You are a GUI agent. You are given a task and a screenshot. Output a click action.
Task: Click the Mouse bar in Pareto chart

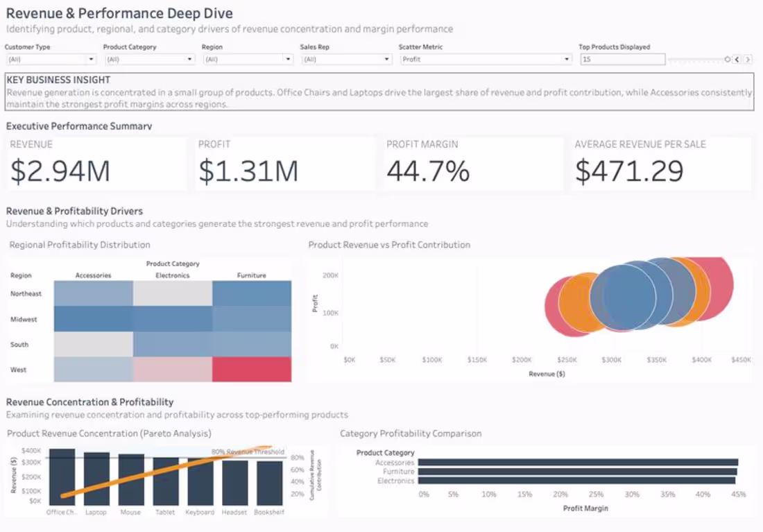click(131, 480)
